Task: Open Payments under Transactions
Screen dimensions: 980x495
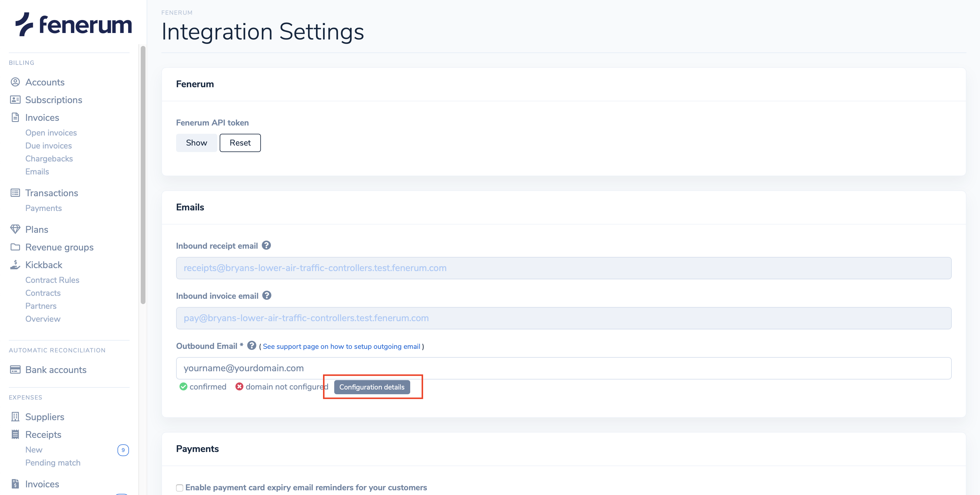Action: pyautogui.click(x=43, y=208)
